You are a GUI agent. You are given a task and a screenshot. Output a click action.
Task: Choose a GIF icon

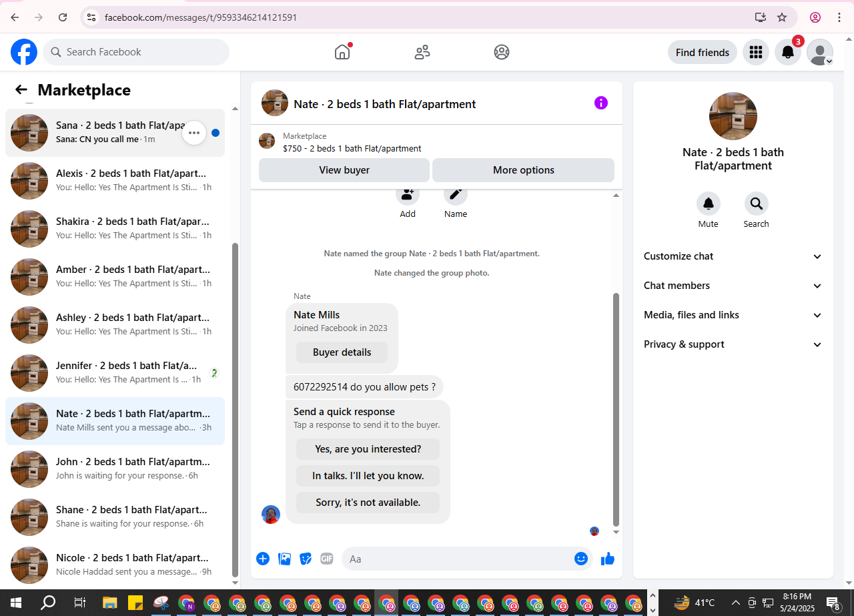[x=326, y=559]
